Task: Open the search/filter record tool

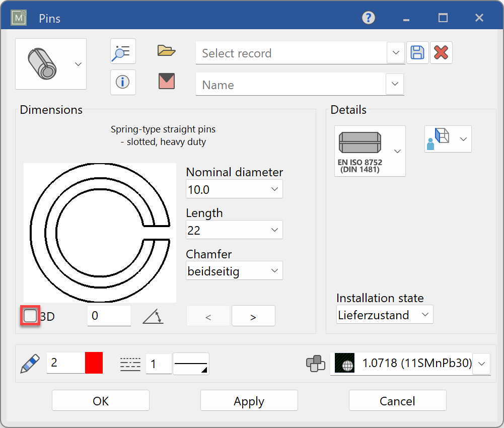Action: (123, 51)
